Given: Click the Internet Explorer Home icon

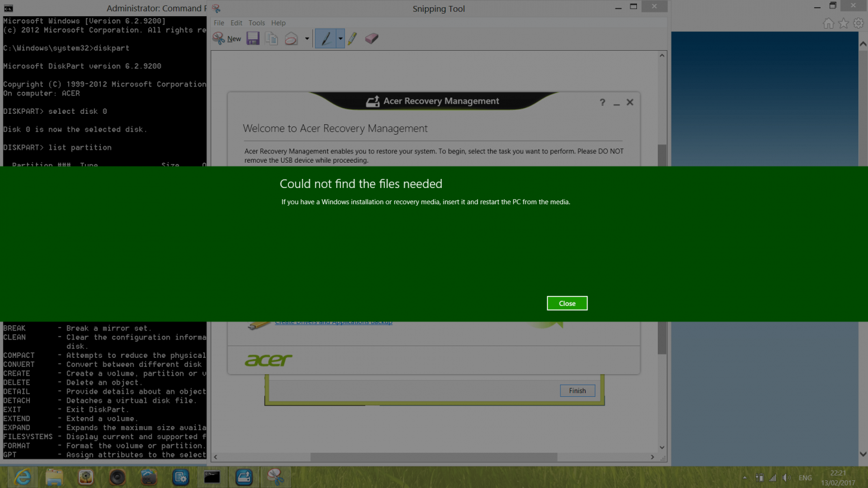Looking at the screenshot, I should pos(828,23).
